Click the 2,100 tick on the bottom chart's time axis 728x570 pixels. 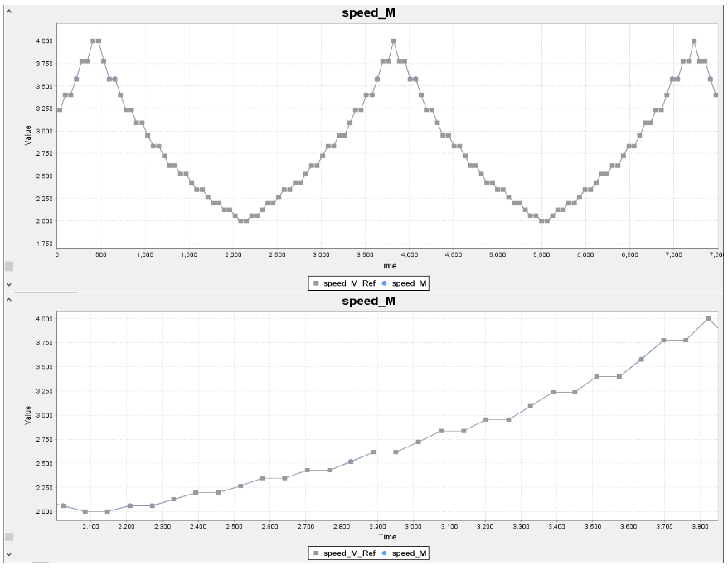pyautogui.click(x=90, y=526)
